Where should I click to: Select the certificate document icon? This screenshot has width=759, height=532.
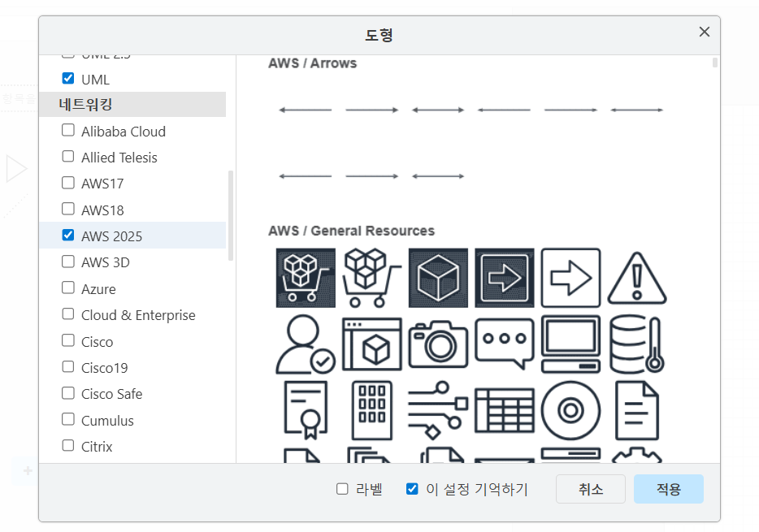pyautogui.click(x=306, y=411)
